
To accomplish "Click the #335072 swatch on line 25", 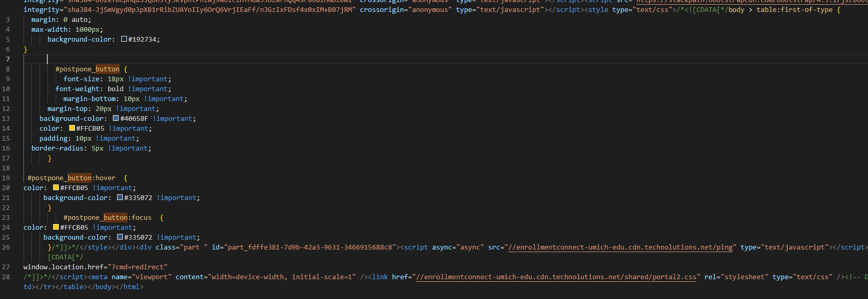I will pyautogui.click(x=120, y=237).
